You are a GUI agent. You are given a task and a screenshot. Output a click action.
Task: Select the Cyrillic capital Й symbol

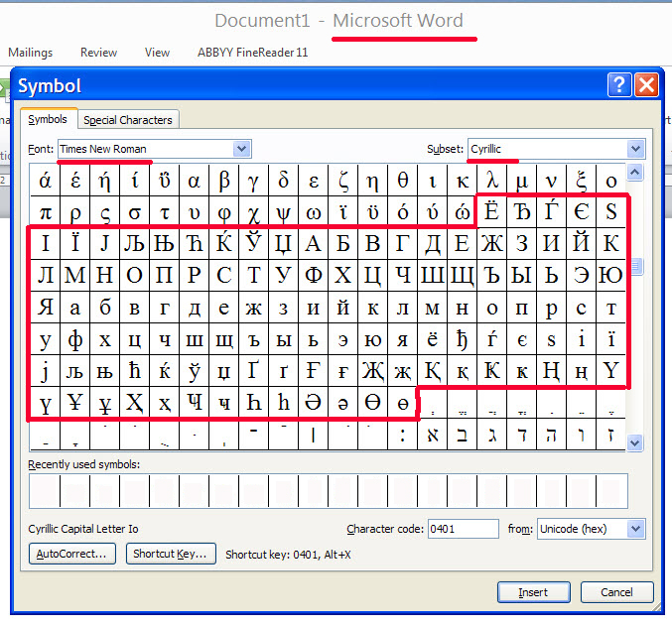pyautogui.click(x=581, y=243)
